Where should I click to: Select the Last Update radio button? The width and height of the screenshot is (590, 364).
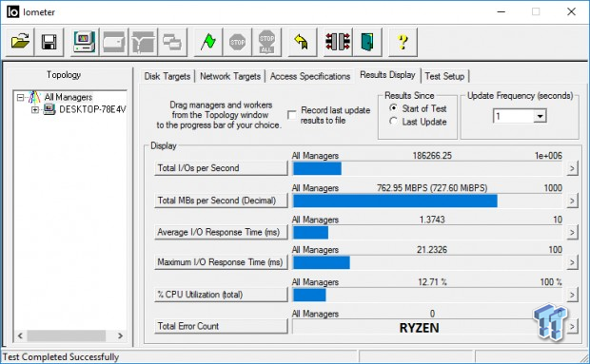pyautogui.click(x=393, y=122)
